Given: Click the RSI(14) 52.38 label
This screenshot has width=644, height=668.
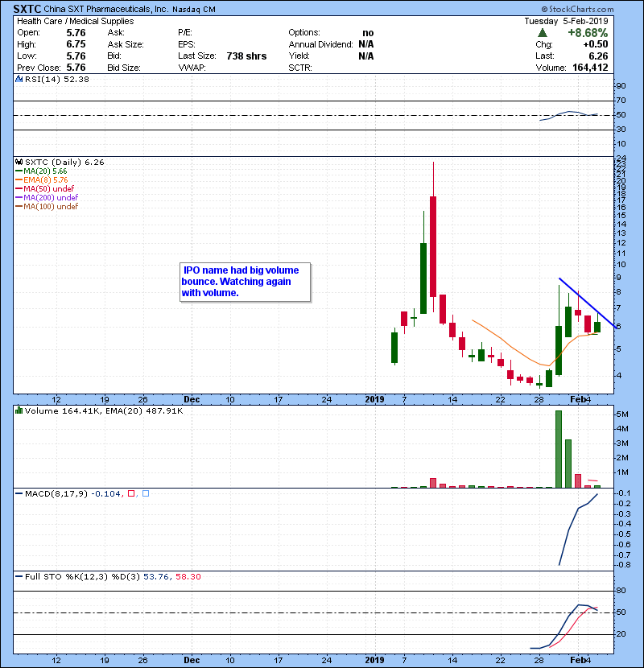Looking at the screenshot, I should (56, 79).
